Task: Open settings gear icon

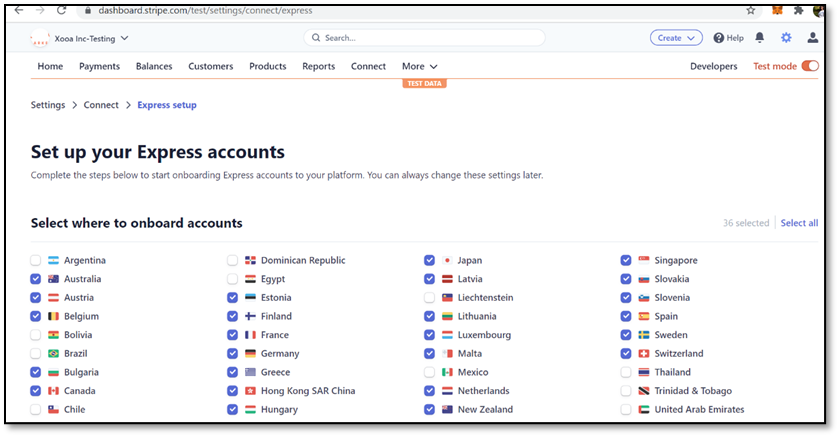Action: coord(786,37)
